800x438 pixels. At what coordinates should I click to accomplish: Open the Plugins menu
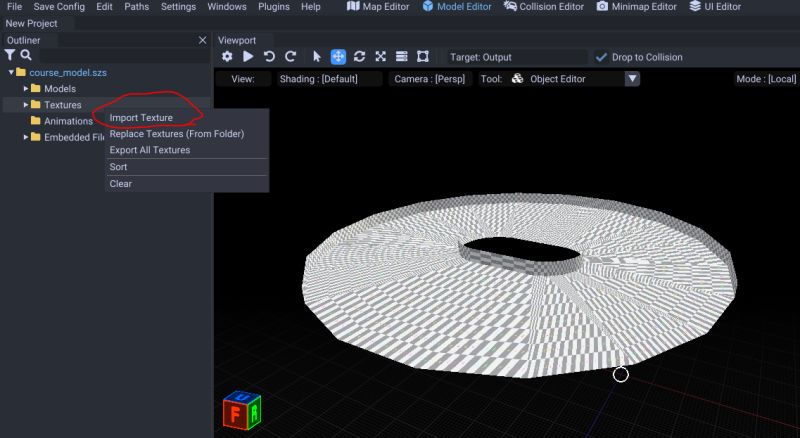point(273,7)
